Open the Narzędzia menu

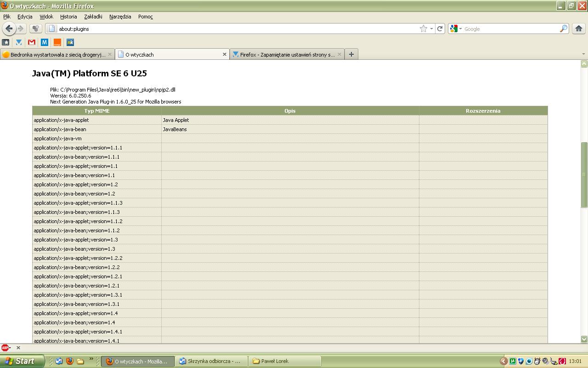point(120,17)
